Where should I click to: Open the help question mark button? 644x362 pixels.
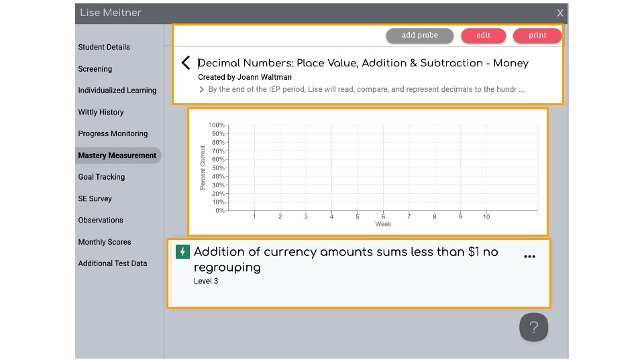[x=533, y=327]
